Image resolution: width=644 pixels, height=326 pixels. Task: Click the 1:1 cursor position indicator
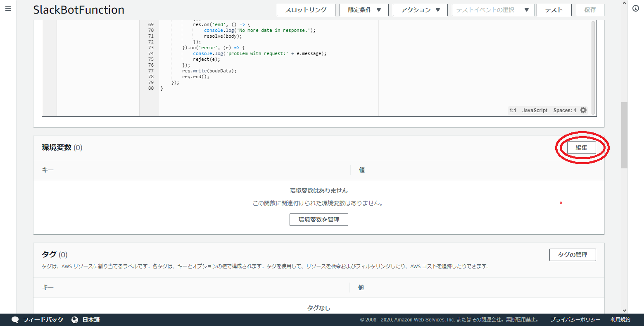[x=513, y=110]
